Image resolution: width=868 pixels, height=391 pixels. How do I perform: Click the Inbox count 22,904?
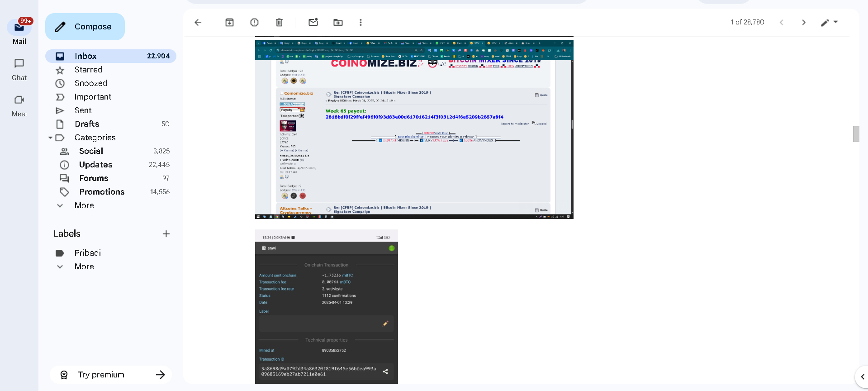pos(158,56)
